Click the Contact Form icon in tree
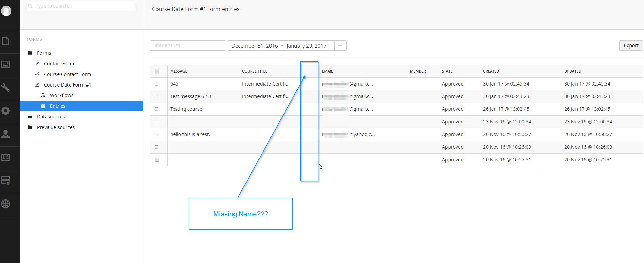 (x=37, y=64)
